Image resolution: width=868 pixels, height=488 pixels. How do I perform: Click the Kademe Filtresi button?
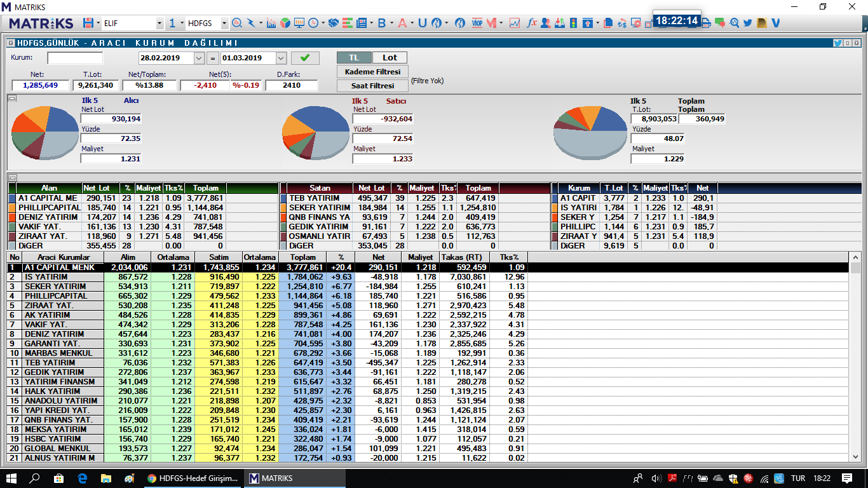coord(373,72)
